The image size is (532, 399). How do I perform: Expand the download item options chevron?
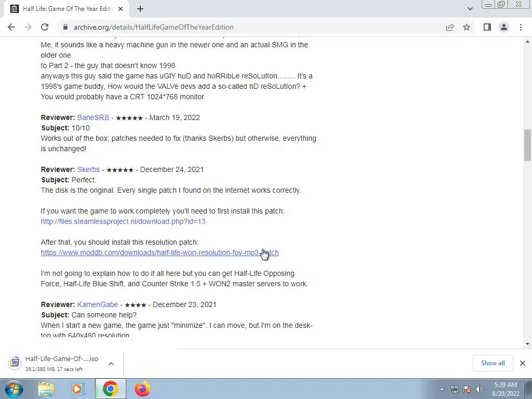tap(111, 363)
